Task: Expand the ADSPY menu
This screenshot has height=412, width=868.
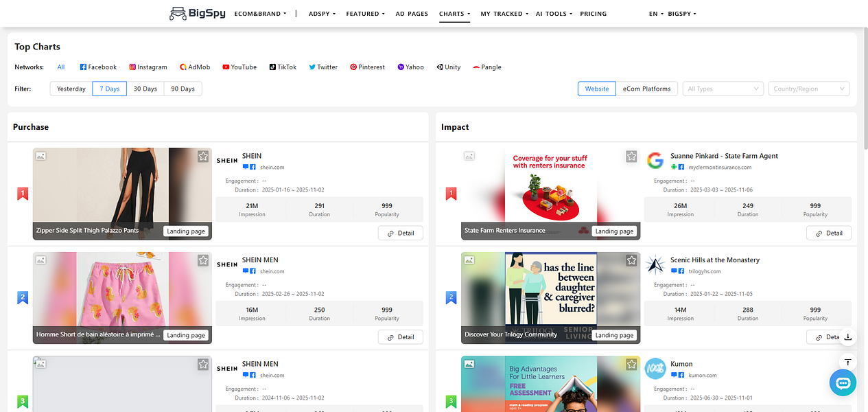Action: (x=322, y=14)
